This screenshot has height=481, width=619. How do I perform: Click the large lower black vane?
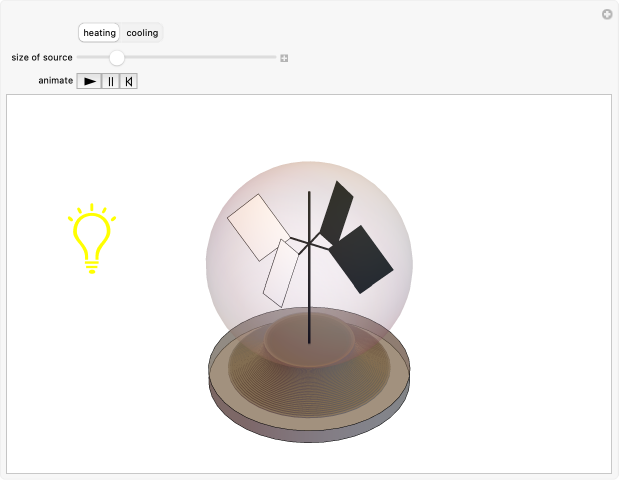pos(361,259)
